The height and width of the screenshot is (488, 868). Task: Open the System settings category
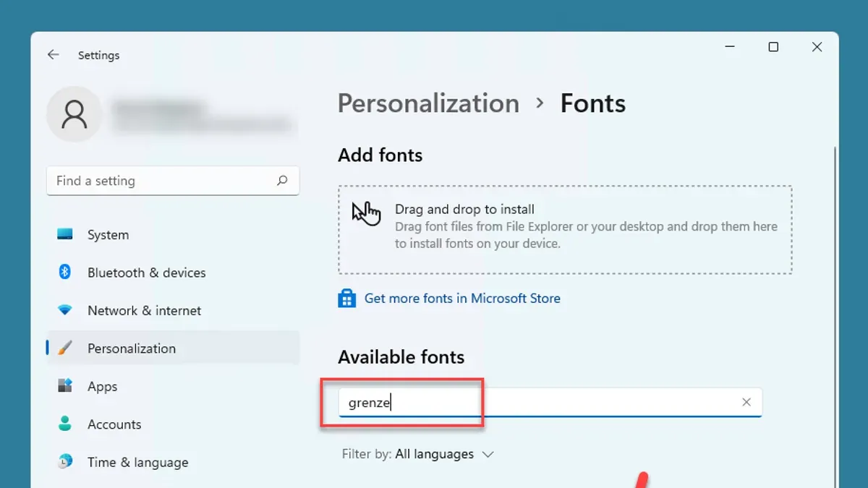[x=173, y=234]
